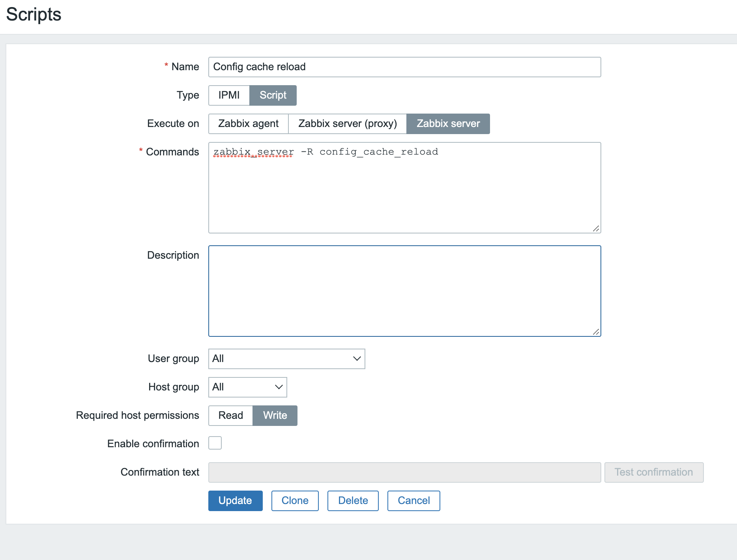
Task: Click the Cancel button
Action: (413, 501)
